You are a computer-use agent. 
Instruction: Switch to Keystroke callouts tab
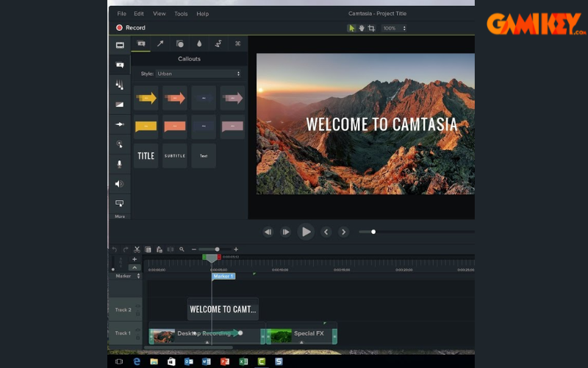(237, 43)
